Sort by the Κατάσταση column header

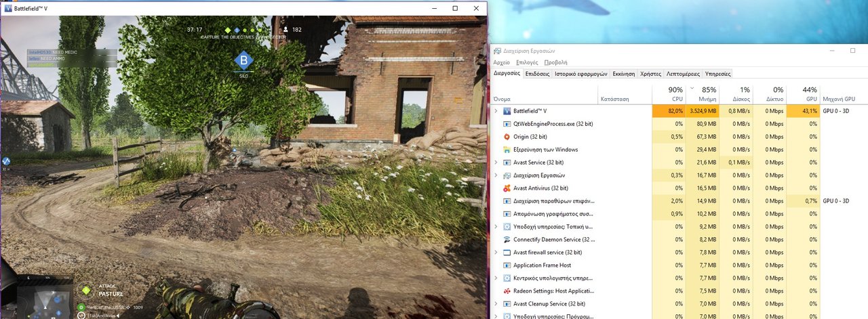coord(624,95)
